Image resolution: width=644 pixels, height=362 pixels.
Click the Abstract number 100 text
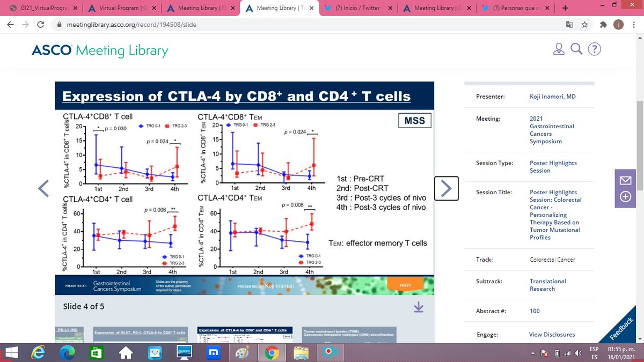[535, 311]
